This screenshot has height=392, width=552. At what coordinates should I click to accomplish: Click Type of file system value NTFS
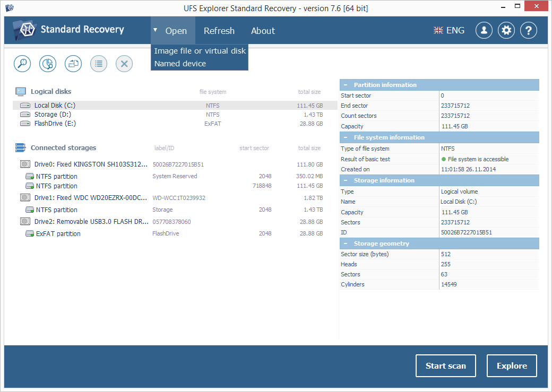448,149
